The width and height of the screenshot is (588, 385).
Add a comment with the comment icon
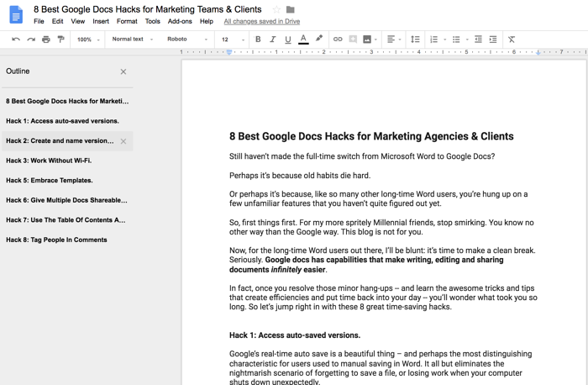pyautogui.click(x=353, y=39)
